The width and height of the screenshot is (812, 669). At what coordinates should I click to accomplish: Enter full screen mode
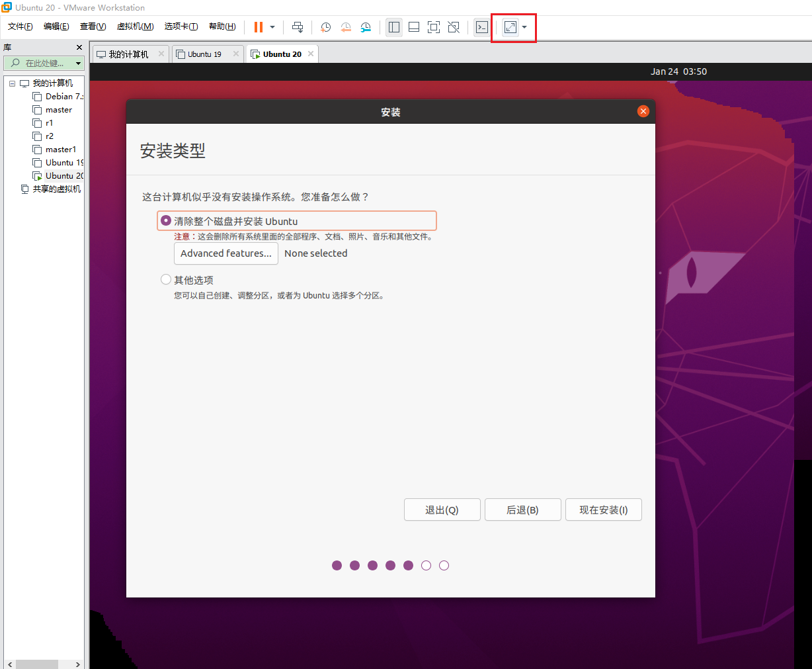click(x=434, y=27)
